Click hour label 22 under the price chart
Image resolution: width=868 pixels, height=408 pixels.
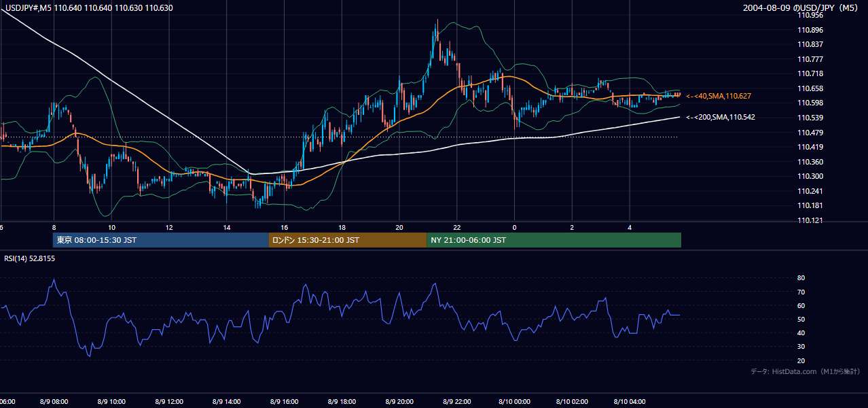point(457,227)
